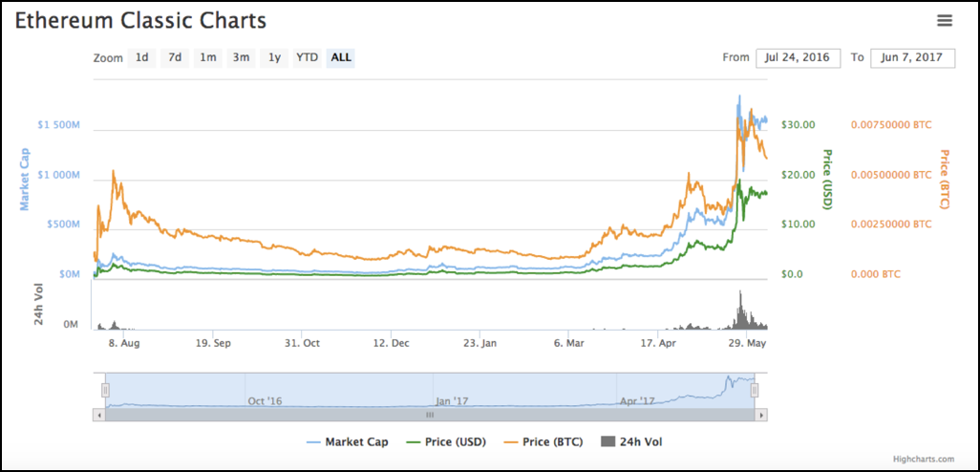Click the $1 000M market cap label
This screenshot has height=472, width=980.
(x=58, y=175)
